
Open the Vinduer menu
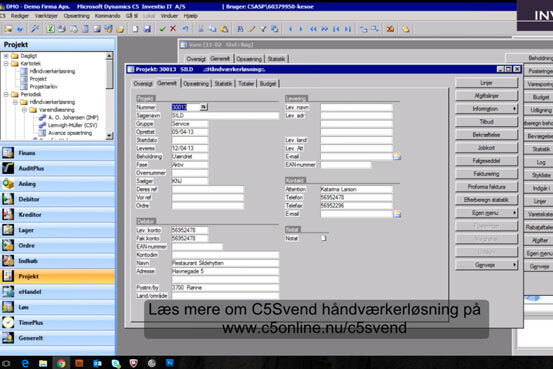coord(169,16)
